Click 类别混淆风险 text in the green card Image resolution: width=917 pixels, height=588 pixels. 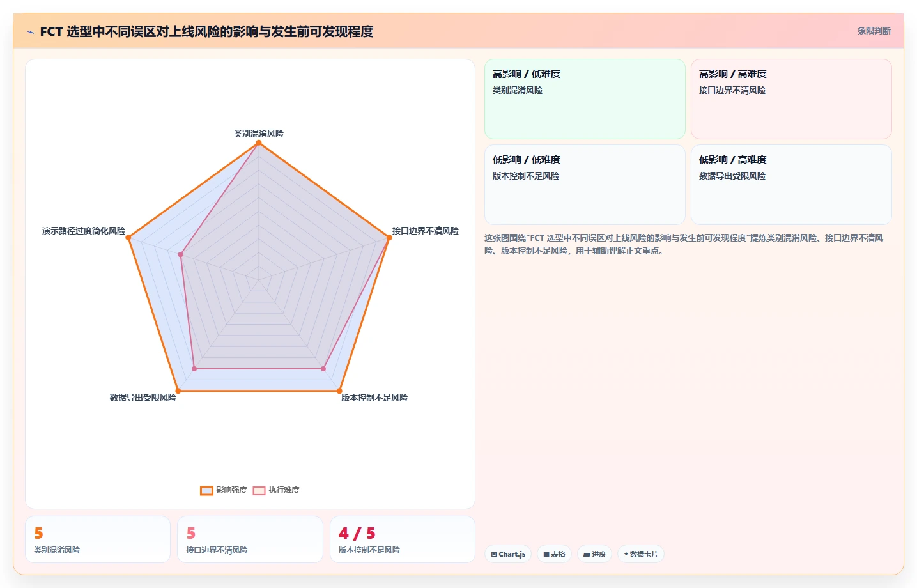tap(518, 90)
